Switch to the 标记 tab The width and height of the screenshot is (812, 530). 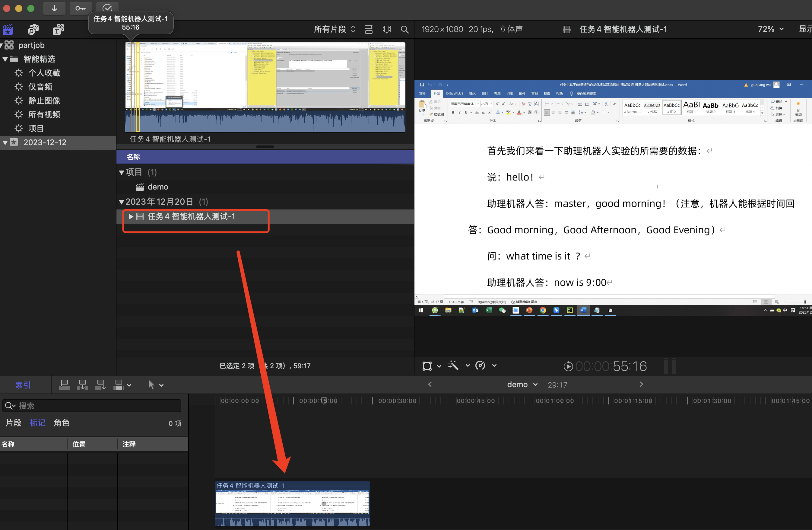tap(37, 423)
